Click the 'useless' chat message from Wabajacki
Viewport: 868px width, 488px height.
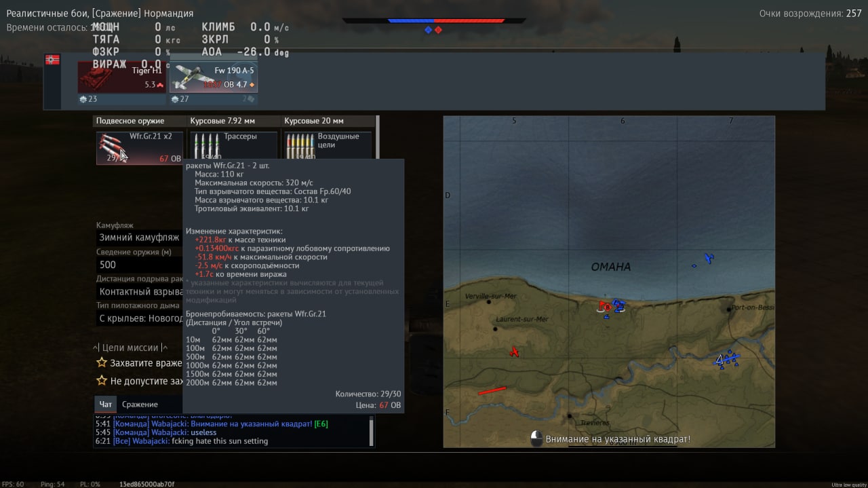pyautogui.click(x=203, y=432)
